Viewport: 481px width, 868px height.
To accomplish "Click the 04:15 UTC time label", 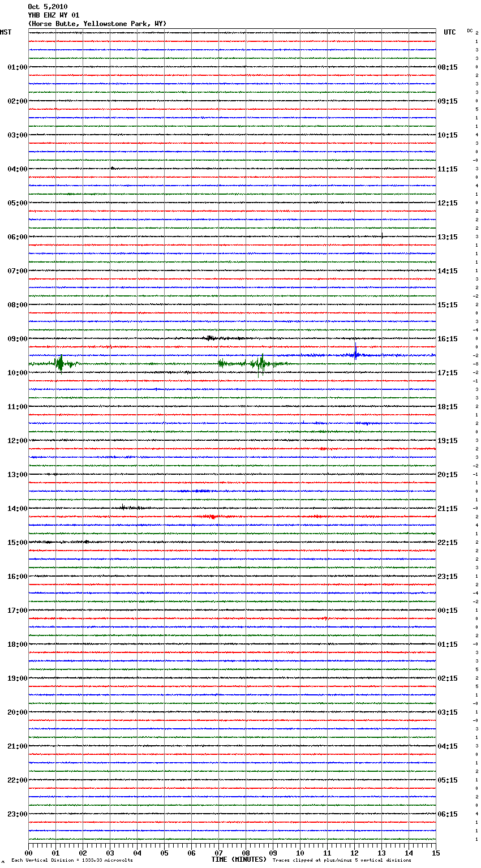I will pos(448,746).
